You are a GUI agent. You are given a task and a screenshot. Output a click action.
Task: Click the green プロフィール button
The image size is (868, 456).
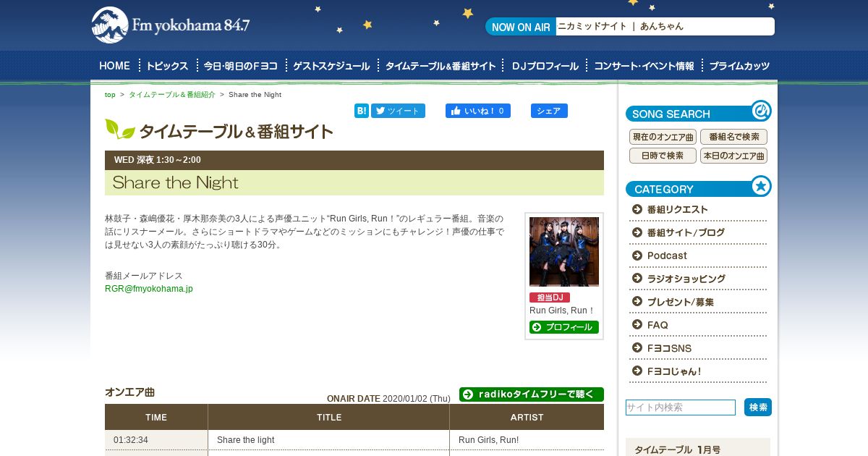[564, 327]
